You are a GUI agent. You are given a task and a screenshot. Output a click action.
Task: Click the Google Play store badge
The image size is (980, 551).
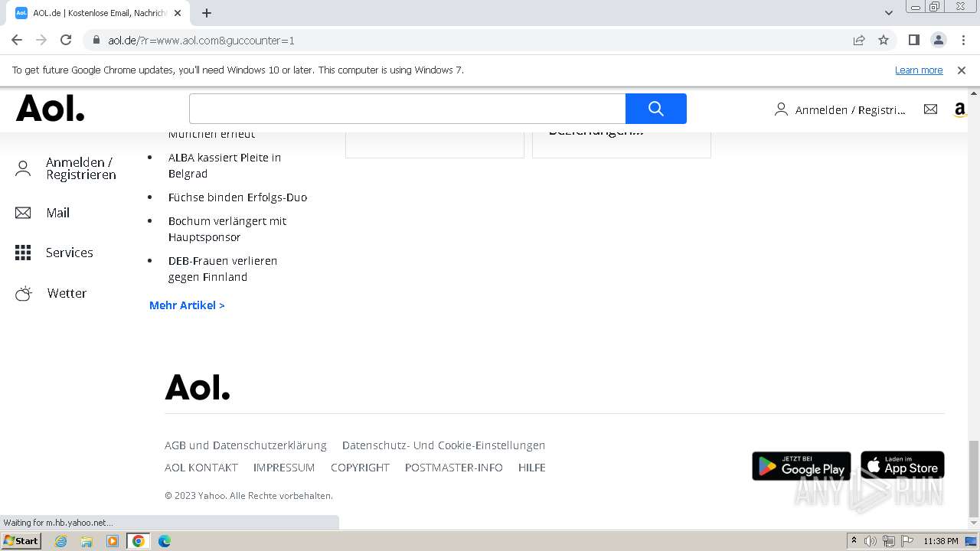[802, 466]
